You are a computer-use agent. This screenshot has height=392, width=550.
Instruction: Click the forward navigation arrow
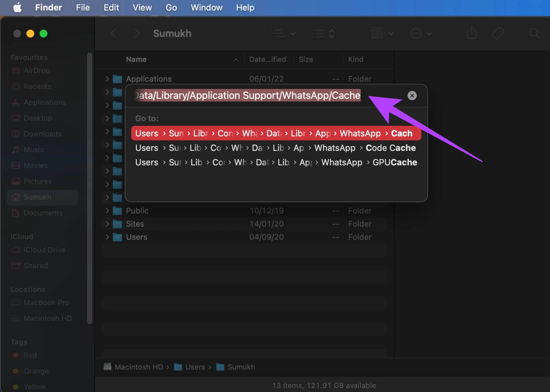coord(137,33)
